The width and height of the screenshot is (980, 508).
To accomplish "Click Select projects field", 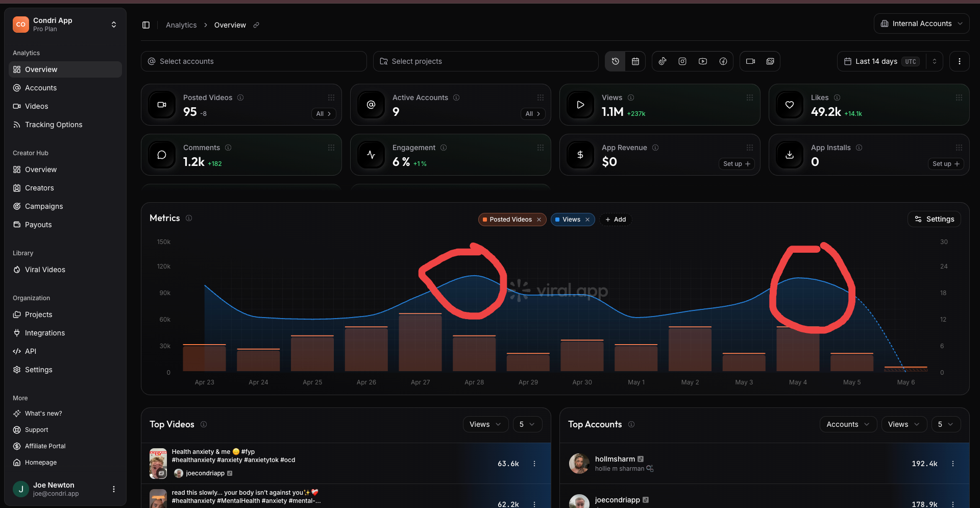I will [x=485, y=61].
